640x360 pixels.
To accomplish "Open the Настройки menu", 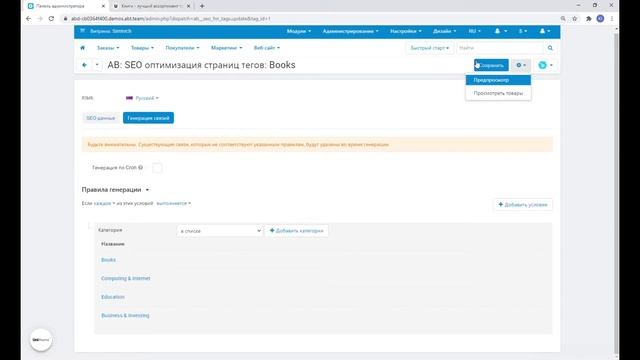I will click(405, 31).
